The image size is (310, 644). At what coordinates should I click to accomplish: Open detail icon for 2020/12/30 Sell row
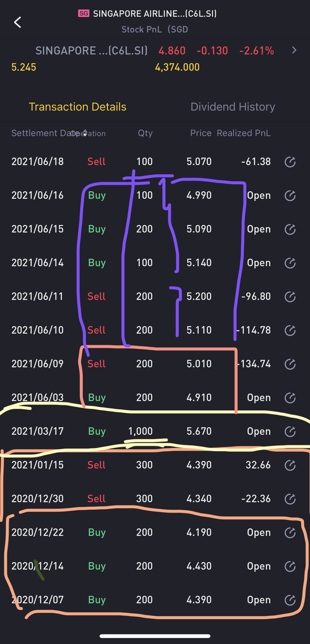click(290, 499)
